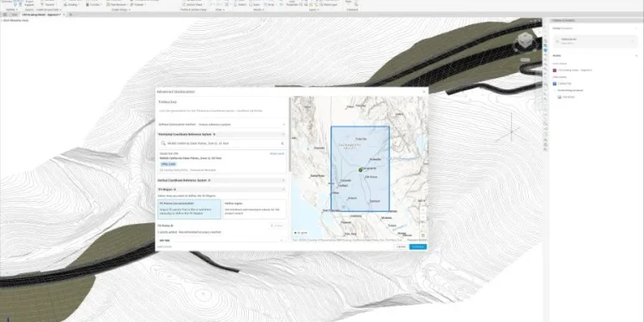
Task: Click the ViewCube in the drawing viewport
Action: coord(525,39)
